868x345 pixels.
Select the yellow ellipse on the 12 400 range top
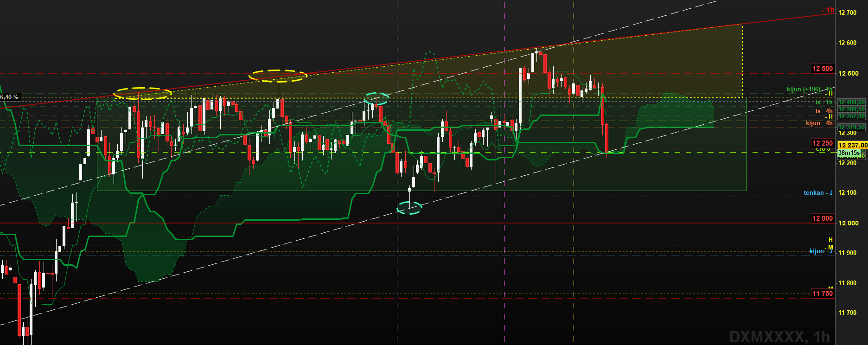tap(142, 94)
